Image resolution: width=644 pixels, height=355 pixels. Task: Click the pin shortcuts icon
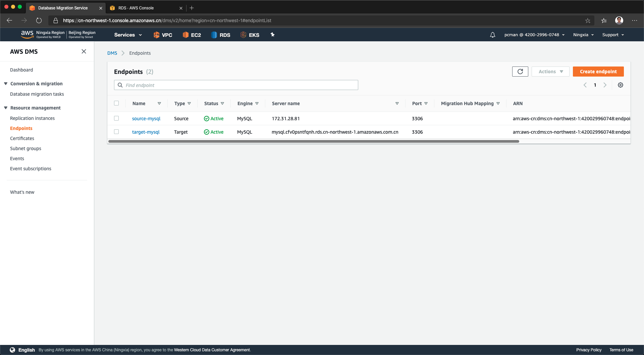272,35
